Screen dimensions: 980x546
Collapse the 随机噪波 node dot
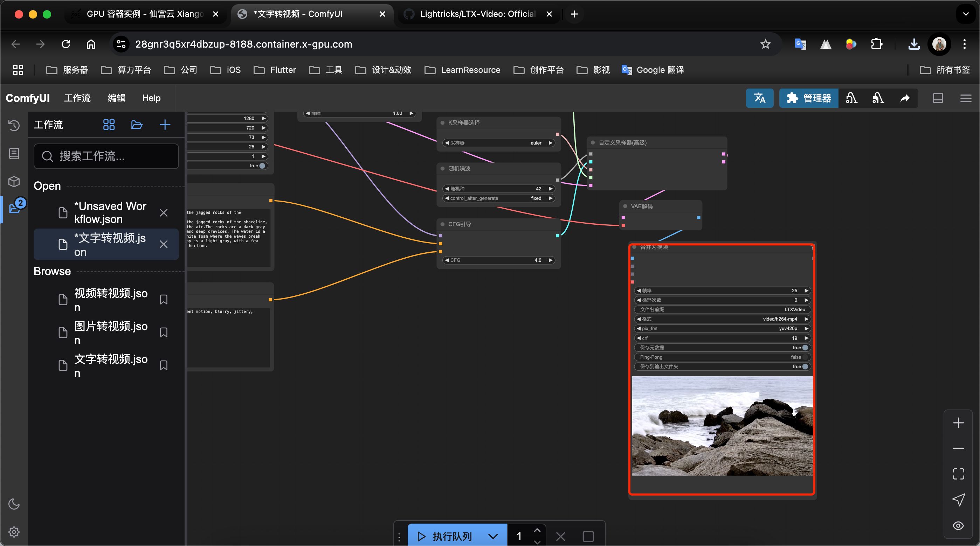pos(442,168)
